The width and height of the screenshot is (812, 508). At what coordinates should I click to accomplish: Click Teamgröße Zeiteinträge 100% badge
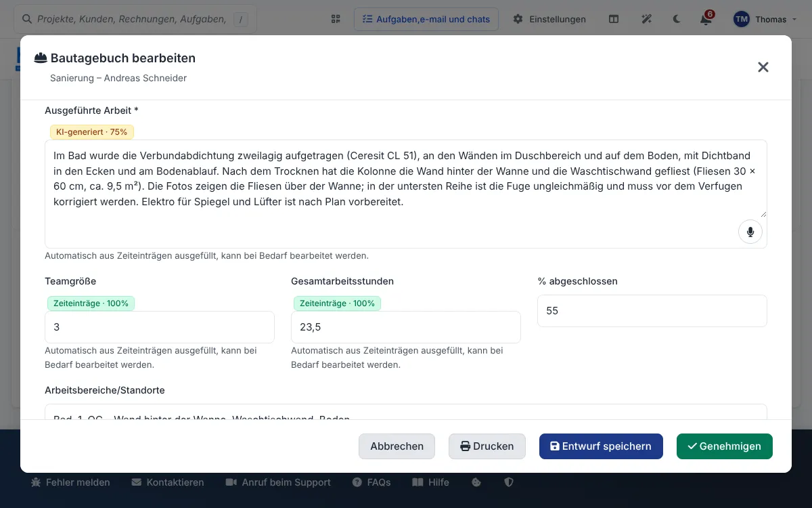pos(91,303)
